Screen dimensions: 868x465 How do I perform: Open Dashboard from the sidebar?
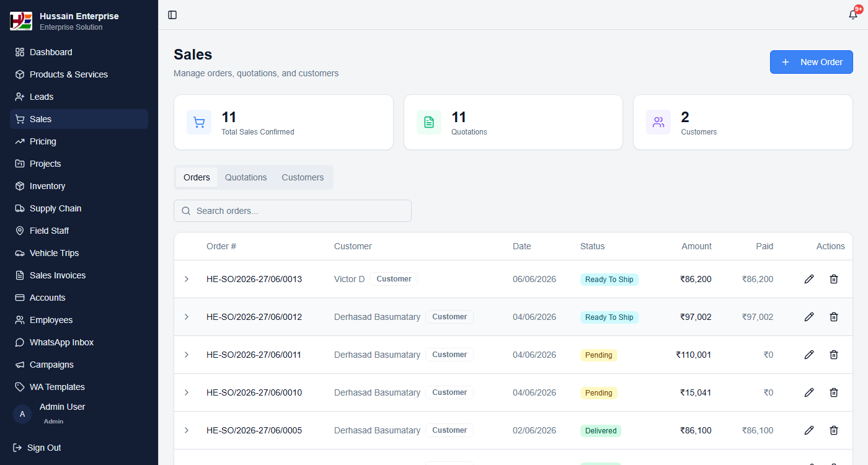(x=79, y=52)
